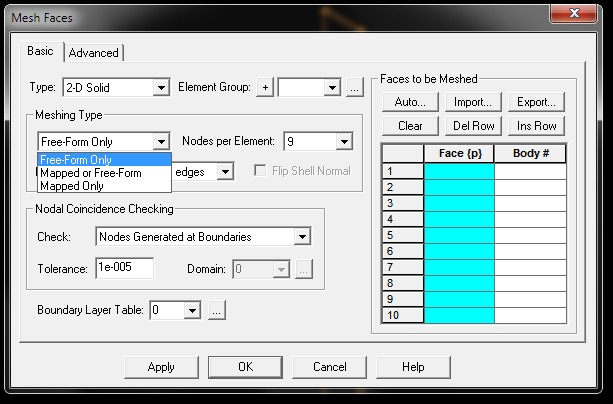
Task: Click the Import... button
Action: (x=473, y=102)
